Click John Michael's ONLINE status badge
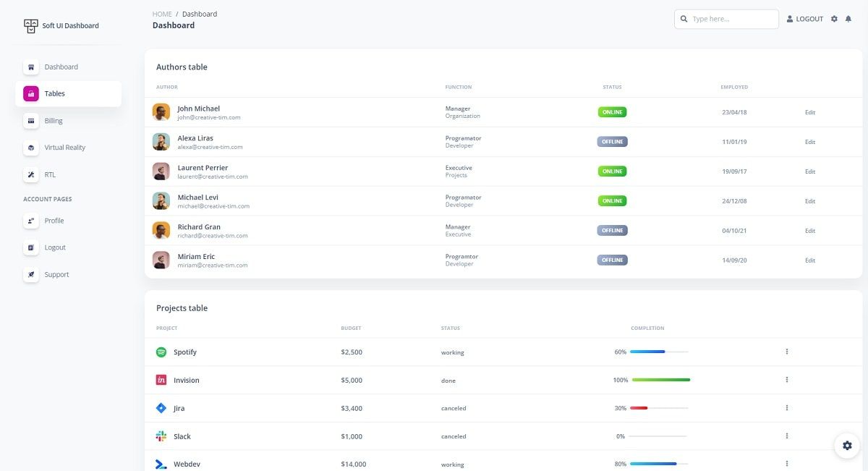This screenshot has width=868, height=471. click(612, 112)
